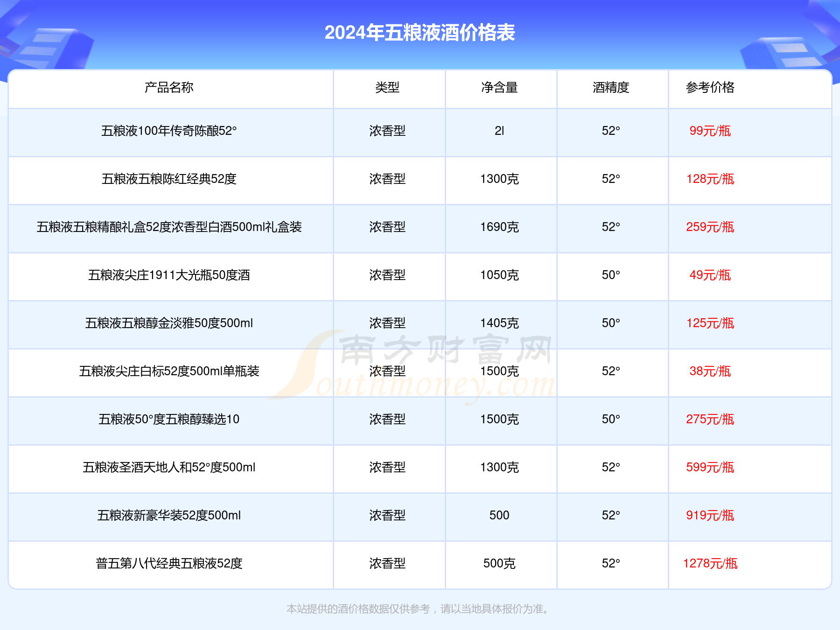Click the price 1278元/瓶
840x630 pixels.
tap(710, 563)
